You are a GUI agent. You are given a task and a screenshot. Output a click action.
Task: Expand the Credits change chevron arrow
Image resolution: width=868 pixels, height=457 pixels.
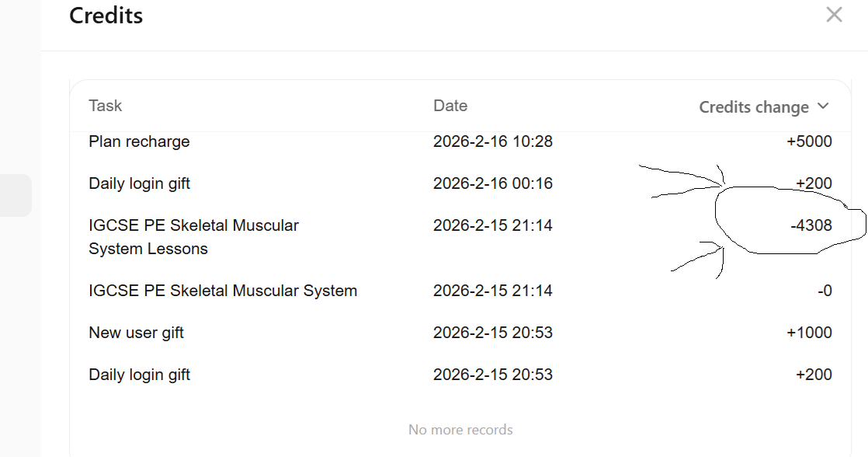823,106
